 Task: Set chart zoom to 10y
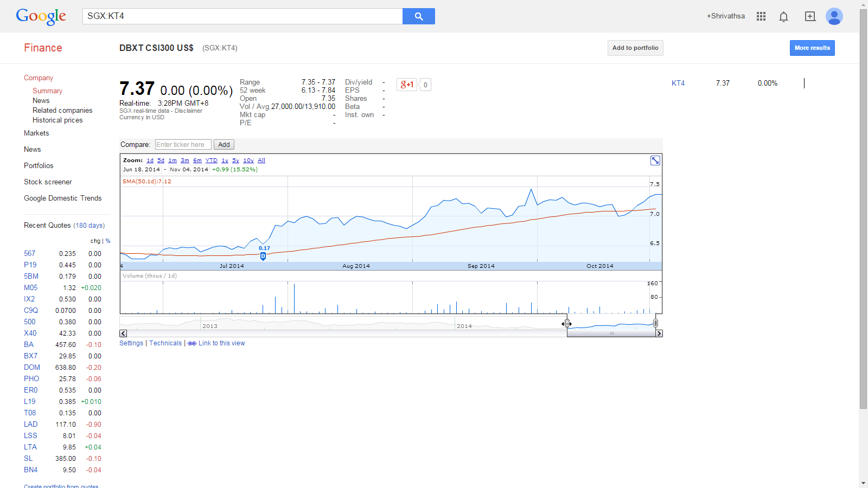[x=248, y=160]
